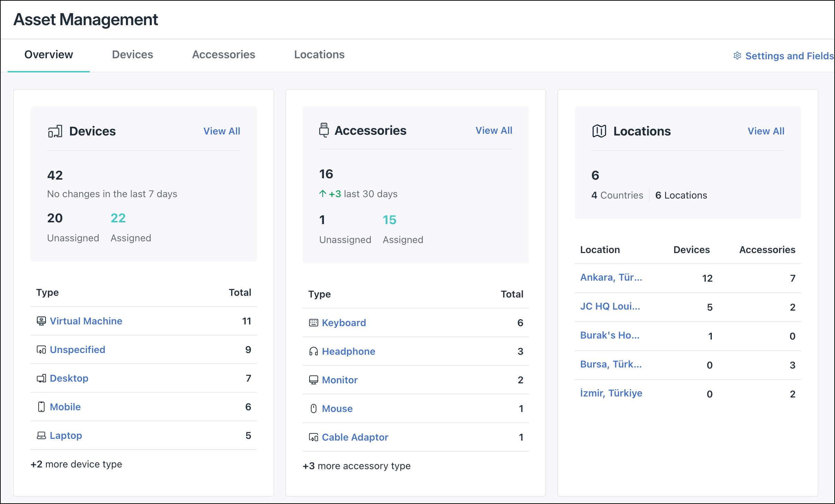
Task: Click View All in the Devices card
Action: (x=222, y=131)
